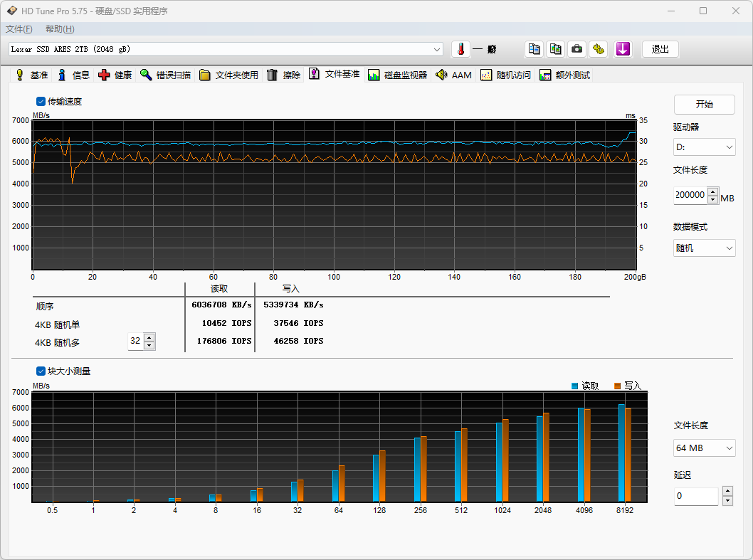Click the copy image results icon
The image size is (753, 560).
[x=555, y=49]
